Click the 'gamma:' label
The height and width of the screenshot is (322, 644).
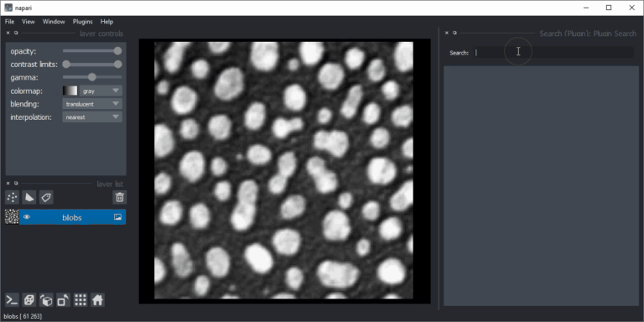[x=24, y=78]
